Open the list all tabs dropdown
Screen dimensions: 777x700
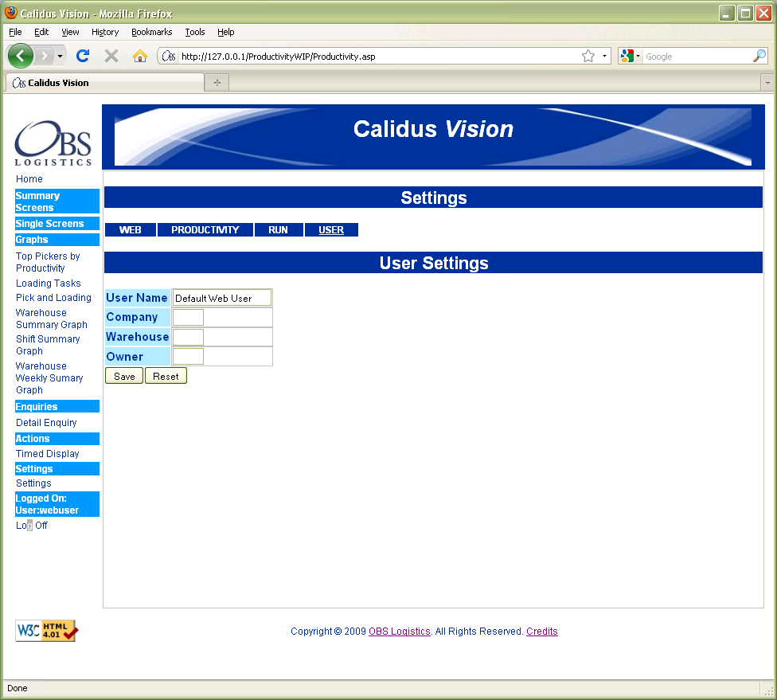[x=767, y=82]
